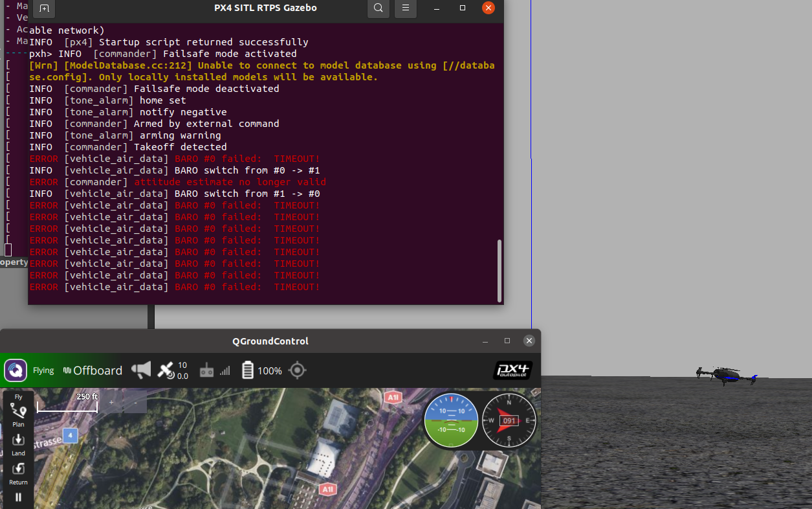Viewport: 812px width, 509px height.
Task: Click 'BARO switch from #1 -> #0' line
Action: pos(175,194)
